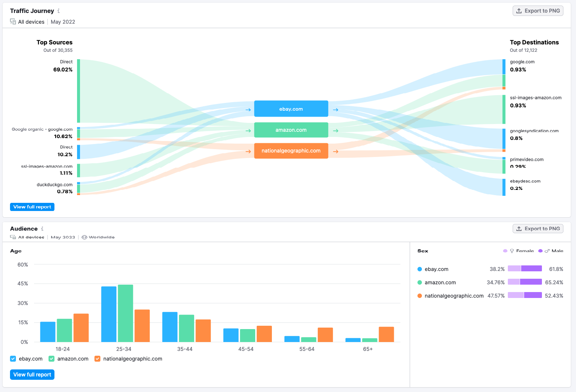576x392 pixels.
Task: Click the globe icon next to Worldwide
Action: (x=84, y=237)
